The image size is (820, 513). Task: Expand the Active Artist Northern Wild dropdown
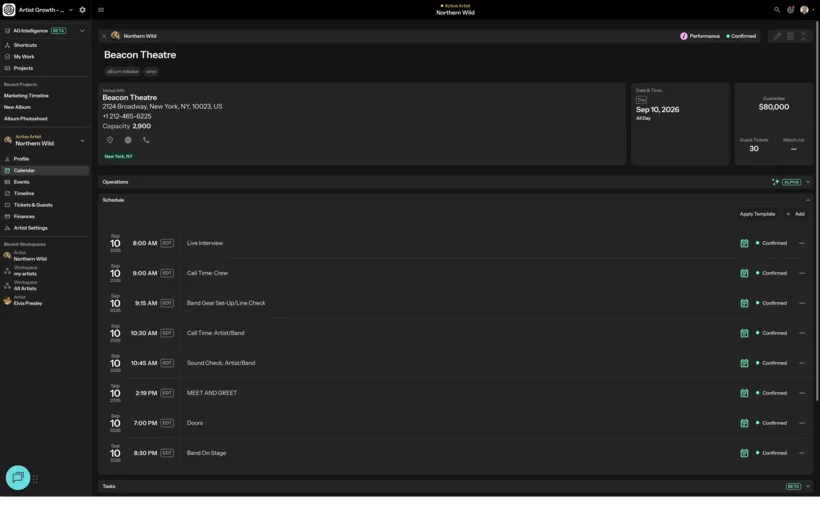[x=82, y=141]
